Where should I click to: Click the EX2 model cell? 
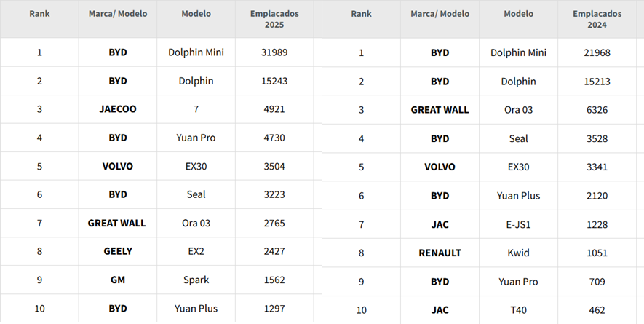coord(196,251)
